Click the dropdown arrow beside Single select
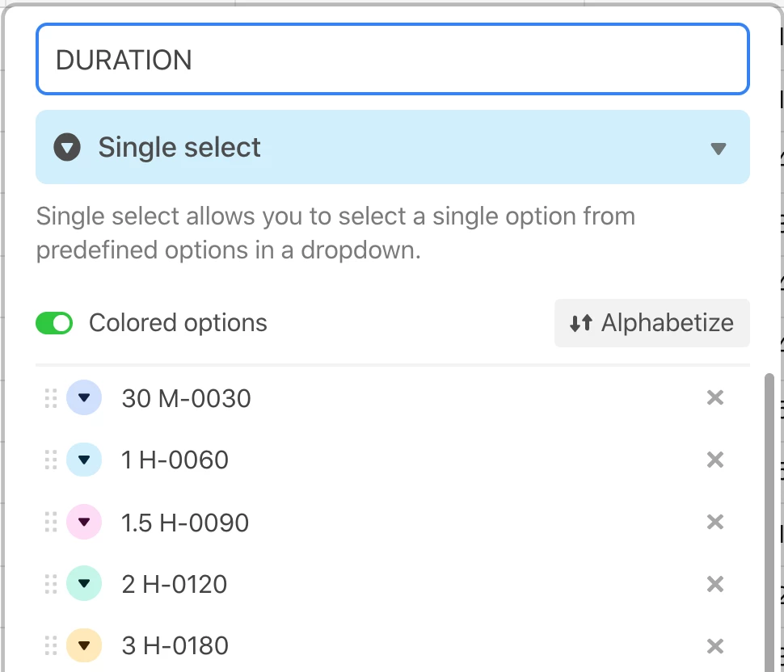784x672 pixels. click(x=718, y=149)
